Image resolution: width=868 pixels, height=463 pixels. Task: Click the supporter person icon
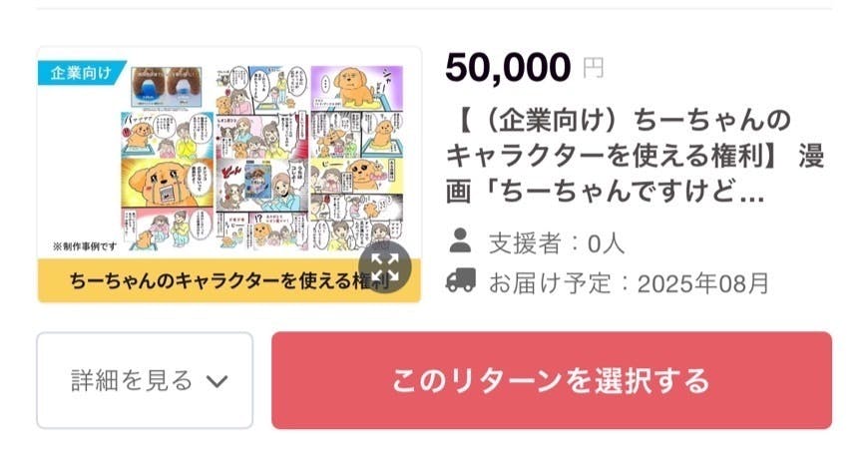(460, 240)
